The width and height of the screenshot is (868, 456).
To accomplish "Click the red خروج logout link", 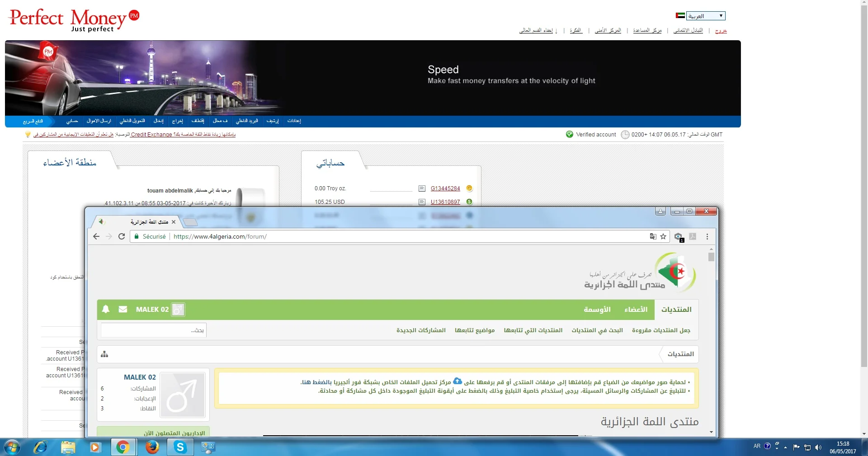I will point(721,31).
